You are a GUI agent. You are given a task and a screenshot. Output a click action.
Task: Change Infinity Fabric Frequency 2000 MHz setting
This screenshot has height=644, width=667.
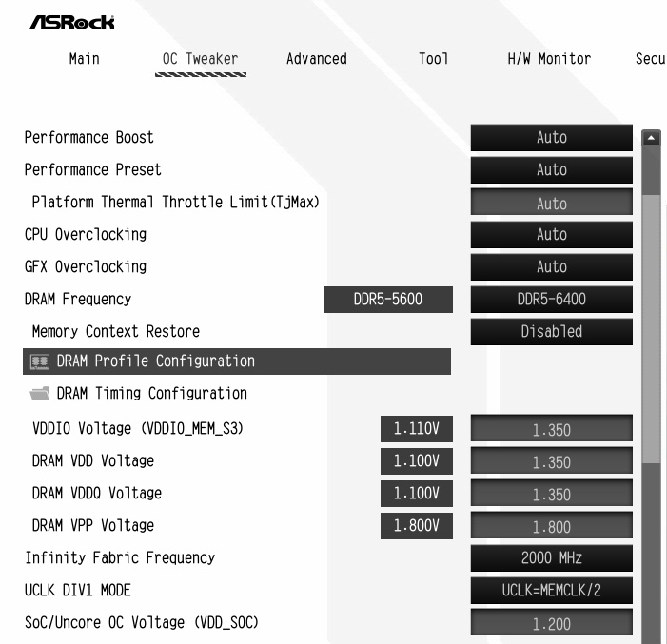tap(551, 558)
